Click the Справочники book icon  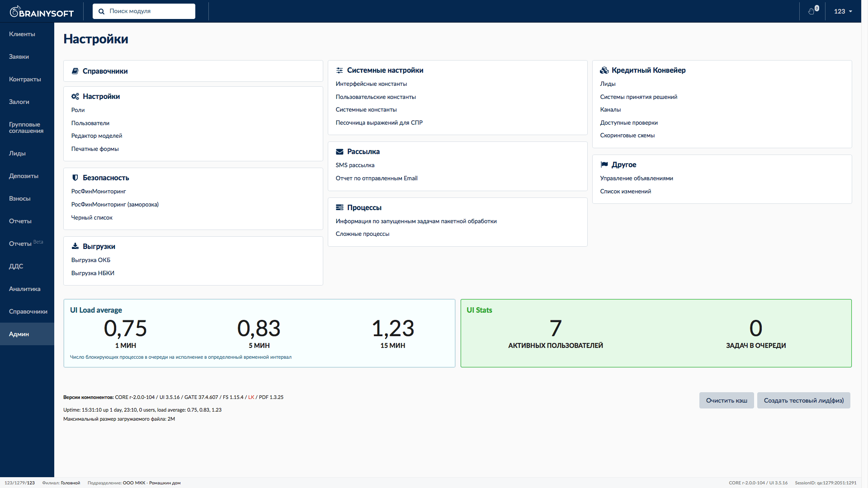pos(75,71)
